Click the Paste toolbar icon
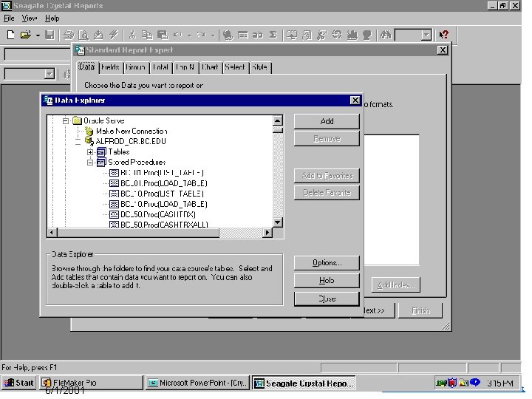The width and height of the screenshot is (532, 399). tap(163, 35)
